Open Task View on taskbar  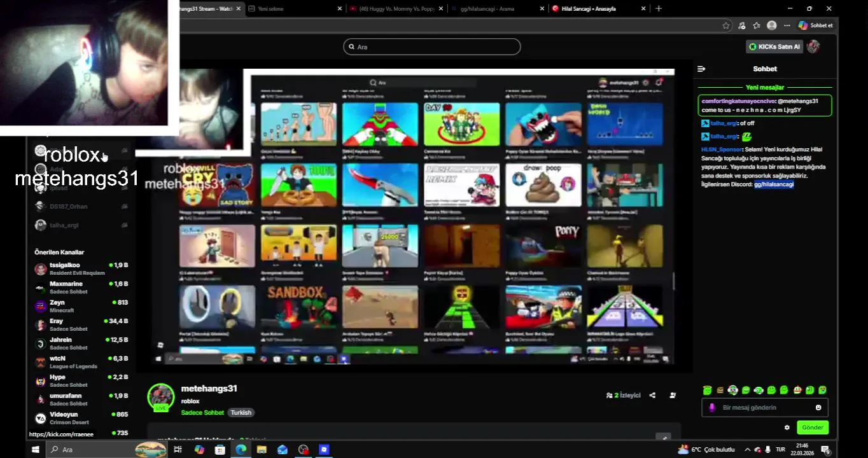[x=178, y=450]
